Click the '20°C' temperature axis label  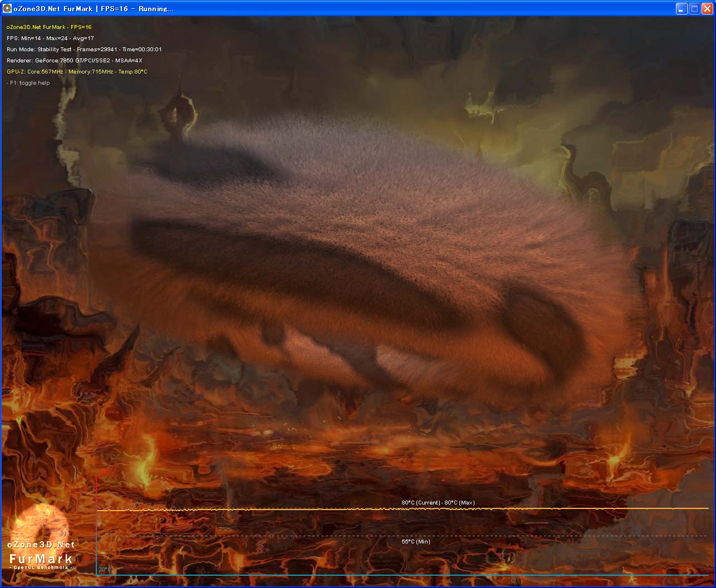click(104, 569)
